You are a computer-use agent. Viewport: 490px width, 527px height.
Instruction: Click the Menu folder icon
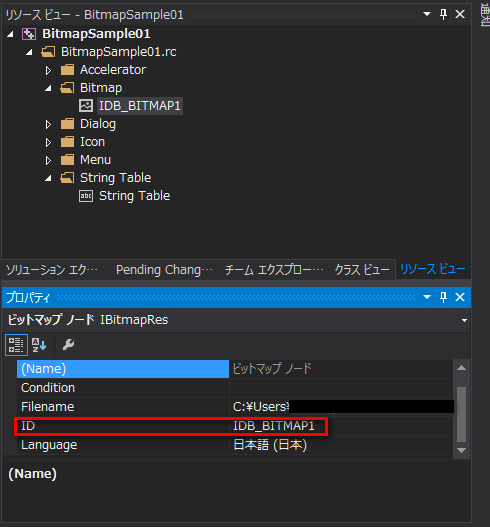click(x=67, y=160)
